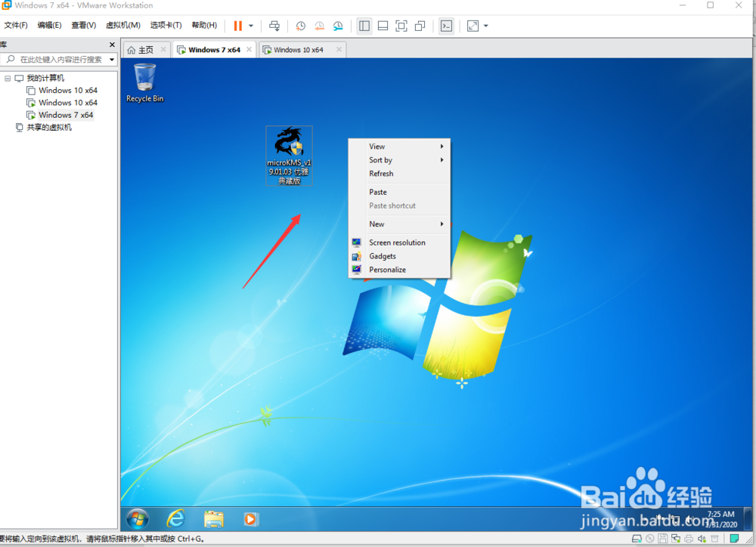The width and height of the screenshot is (756, 547).
Task: Select the Windows 7 x64 tab
Action: (x=214, y=50)
